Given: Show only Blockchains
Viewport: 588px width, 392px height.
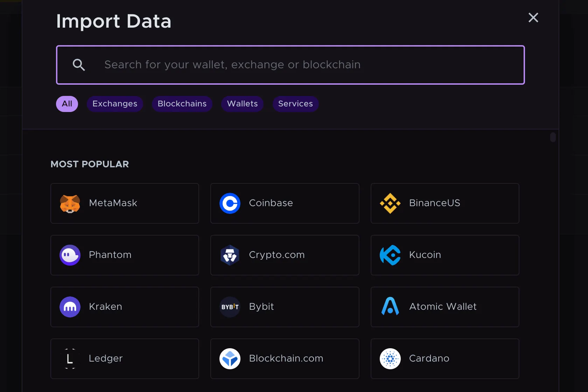Looking at the screenshot, I should pyautogui.click(x=182, y=104).
